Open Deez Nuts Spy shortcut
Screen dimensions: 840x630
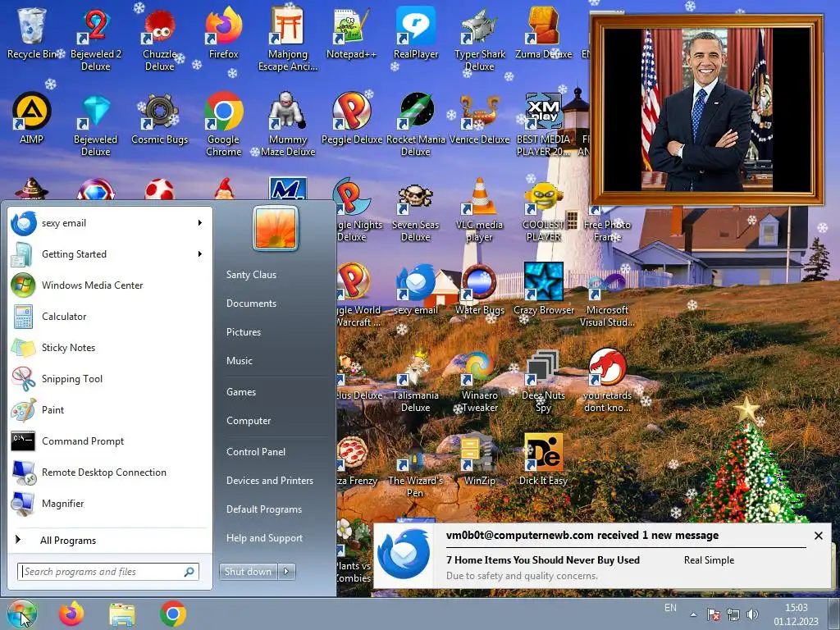click(x=543, y=381)
